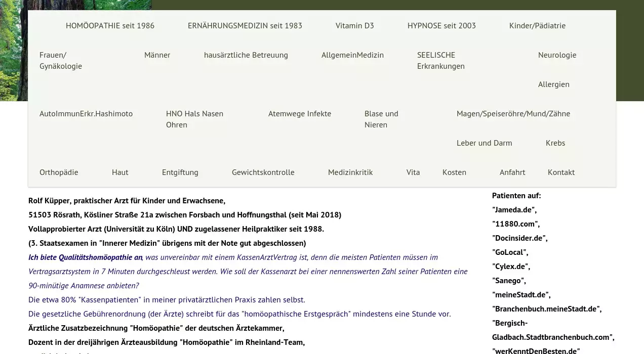Click the Kinder/Pädiatrie menu entry

point(537,26)
